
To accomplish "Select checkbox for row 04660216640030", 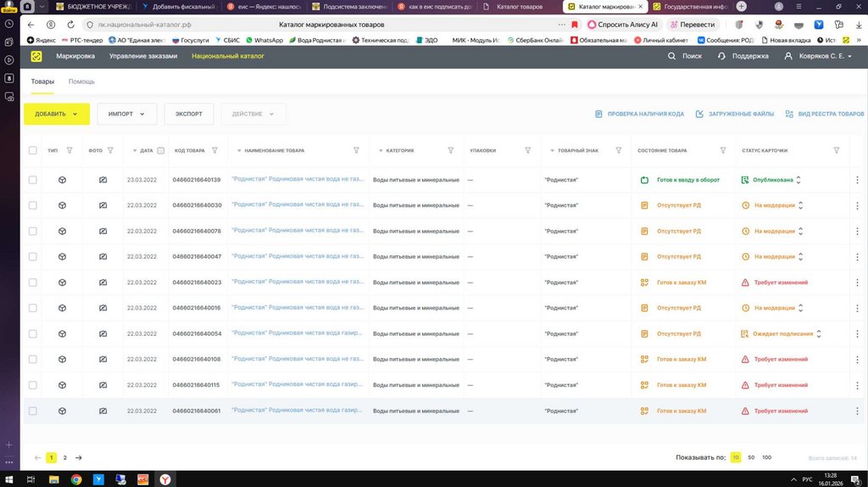I will tap(33, 205).
